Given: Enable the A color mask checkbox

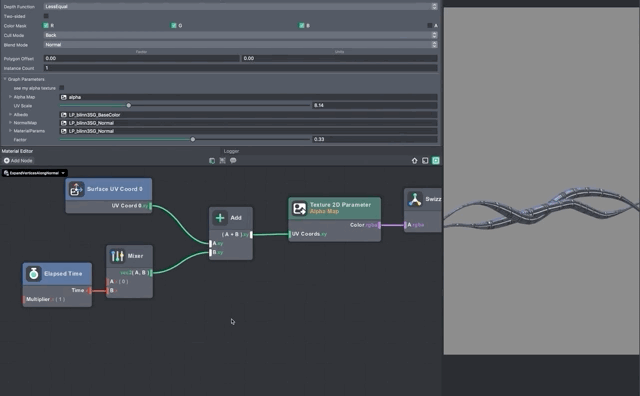Looking at the screenshot, I should (x=429, y=25).
